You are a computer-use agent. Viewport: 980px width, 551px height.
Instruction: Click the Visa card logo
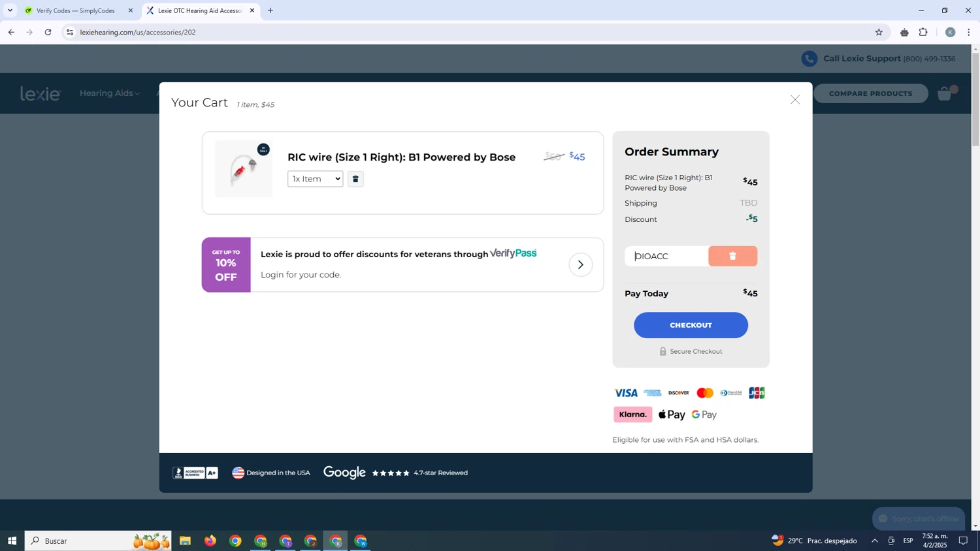(626, 393)
